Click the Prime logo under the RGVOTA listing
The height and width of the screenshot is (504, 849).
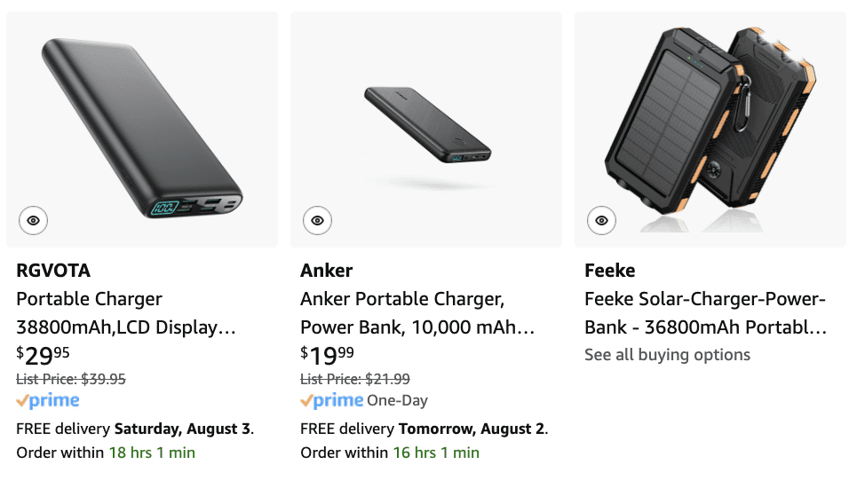click(48, 401)
